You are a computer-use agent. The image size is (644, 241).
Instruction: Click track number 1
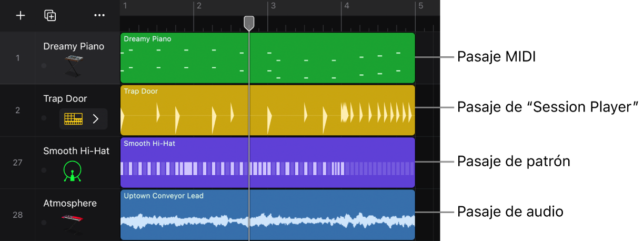click(18, 58)
